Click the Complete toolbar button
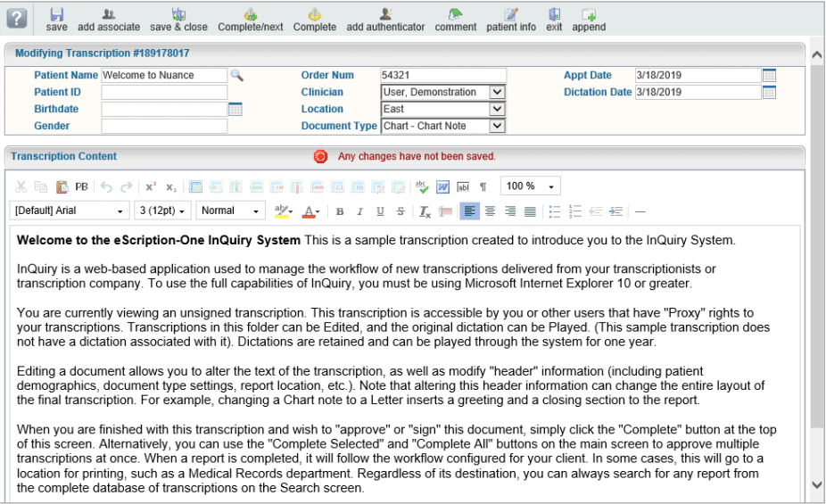The image size is (826, 504). coord(315,20)
